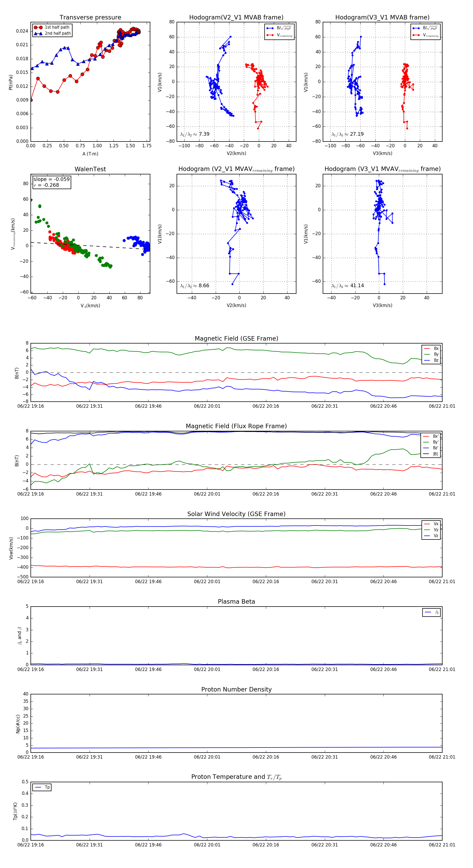Click the 'Transverse pressure' plot title
Viewport: 473px width, 868px height.
(x=90, y=17)
